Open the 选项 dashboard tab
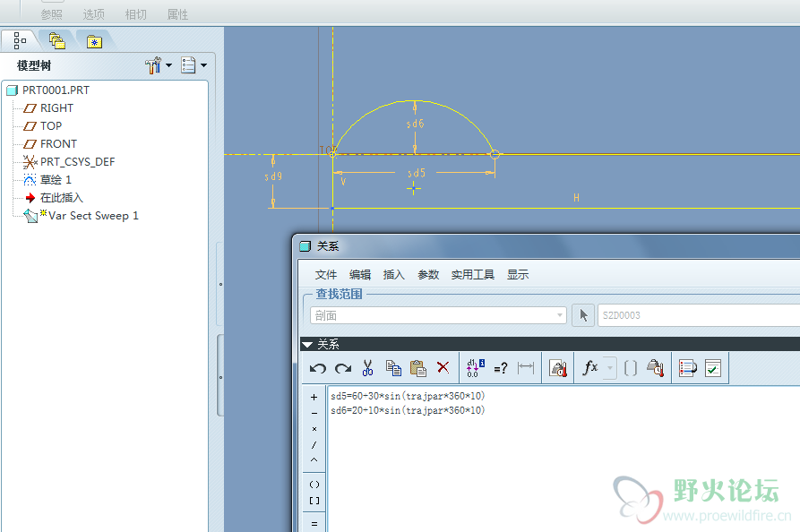Image resolution: width=800 pixels, height=532 pixels. [x=94, y=14]
